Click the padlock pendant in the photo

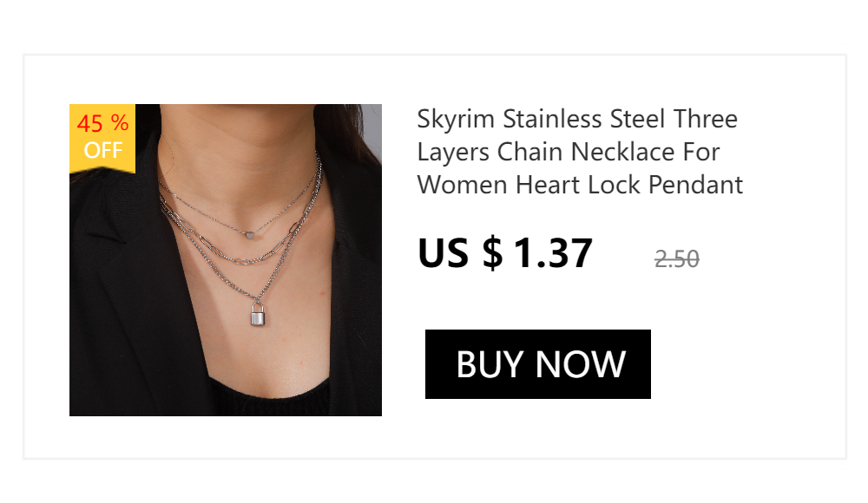click(258, 313)
